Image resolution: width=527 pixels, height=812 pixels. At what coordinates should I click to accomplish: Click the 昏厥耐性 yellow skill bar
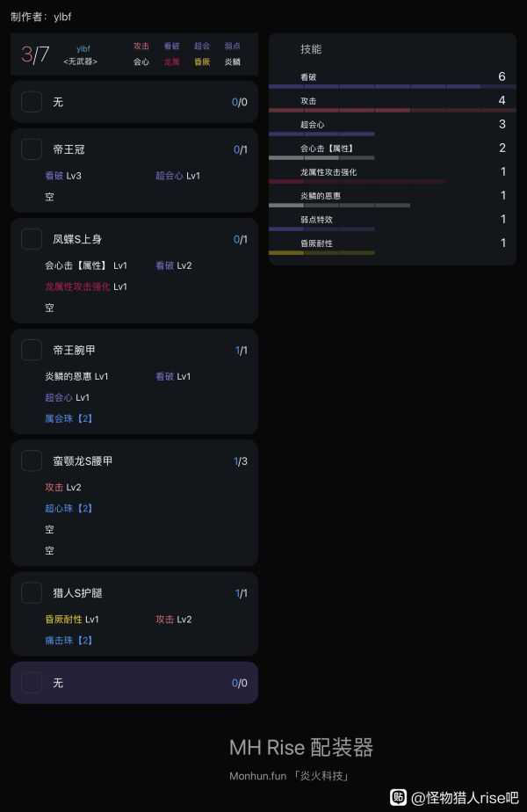point(321,253)
